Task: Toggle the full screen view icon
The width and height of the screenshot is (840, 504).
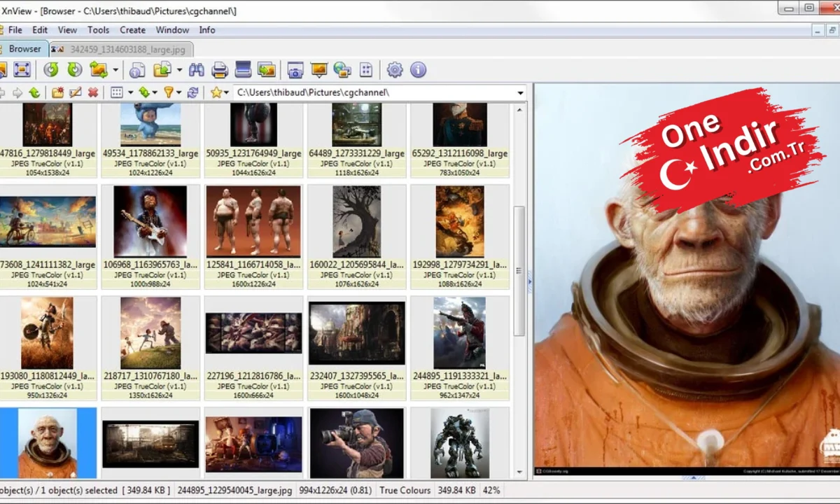Action: [22, 69]
